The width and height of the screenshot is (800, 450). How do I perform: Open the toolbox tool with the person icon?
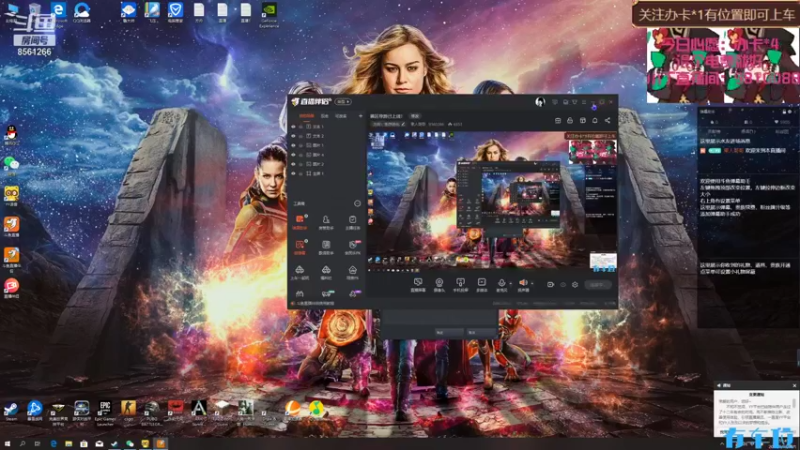326,222
